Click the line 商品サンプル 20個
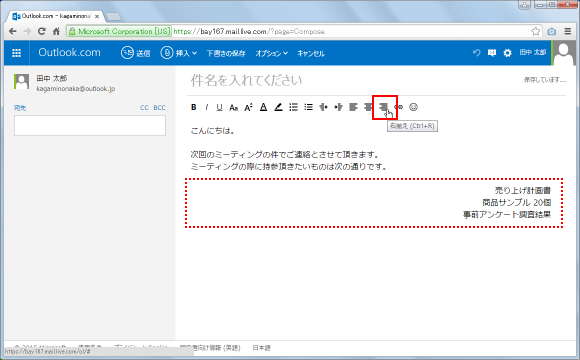Viewport: 580px width, 360px height. 516,202
